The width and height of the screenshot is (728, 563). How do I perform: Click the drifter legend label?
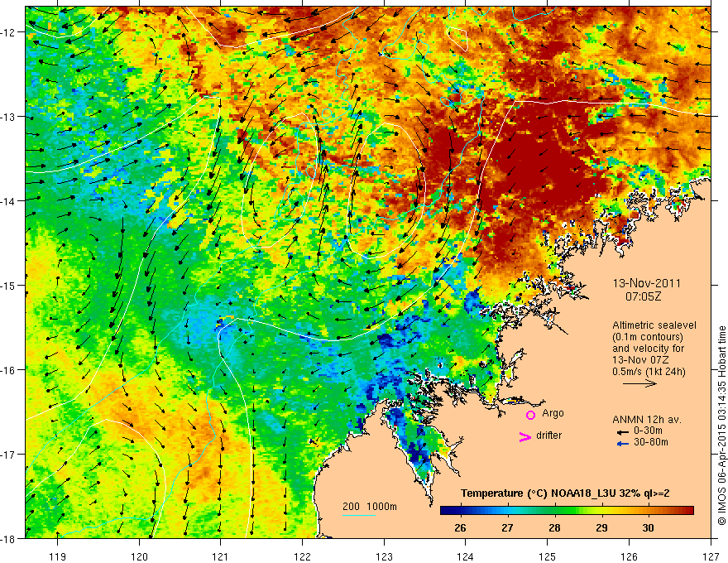[x=548, y=435]
